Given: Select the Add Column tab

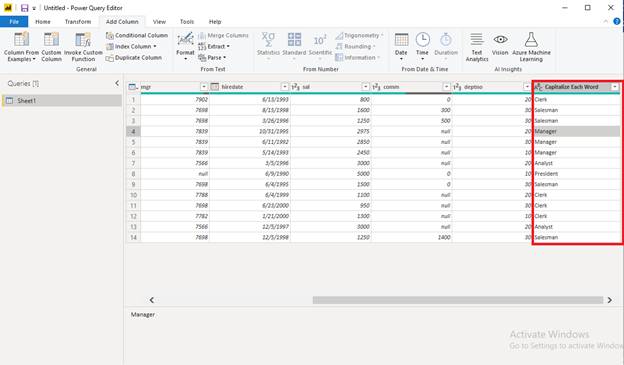Looking at the screenshot, I should pos(122,21).
